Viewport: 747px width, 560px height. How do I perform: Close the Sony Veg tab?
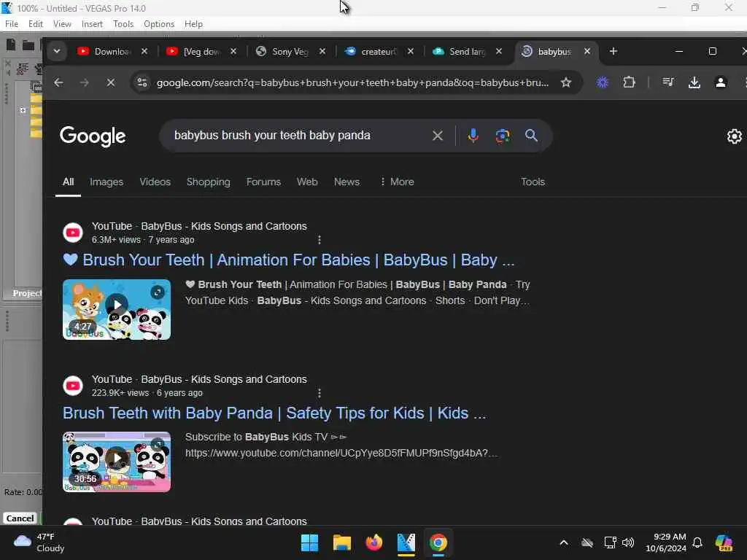tap(322, 51)
